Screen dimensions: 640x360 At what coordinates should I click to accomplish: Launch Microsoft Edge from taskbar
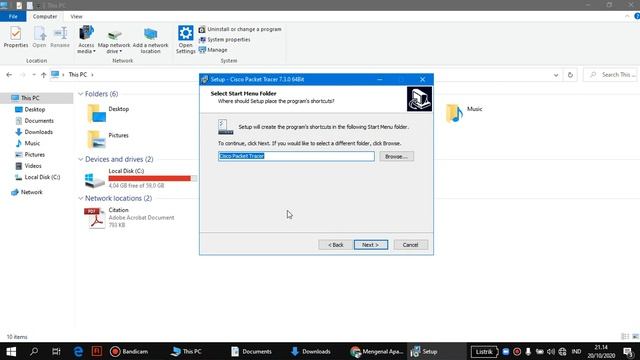(78, 351)
